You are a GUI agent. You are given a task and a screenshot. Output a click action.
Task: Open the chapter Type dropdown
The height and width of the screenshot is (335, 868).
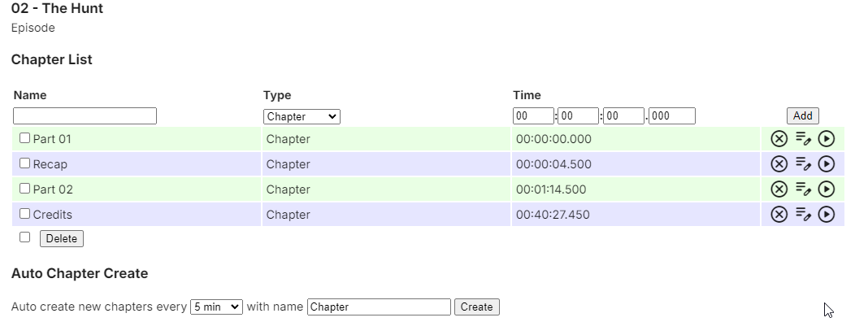coord(302,116)
